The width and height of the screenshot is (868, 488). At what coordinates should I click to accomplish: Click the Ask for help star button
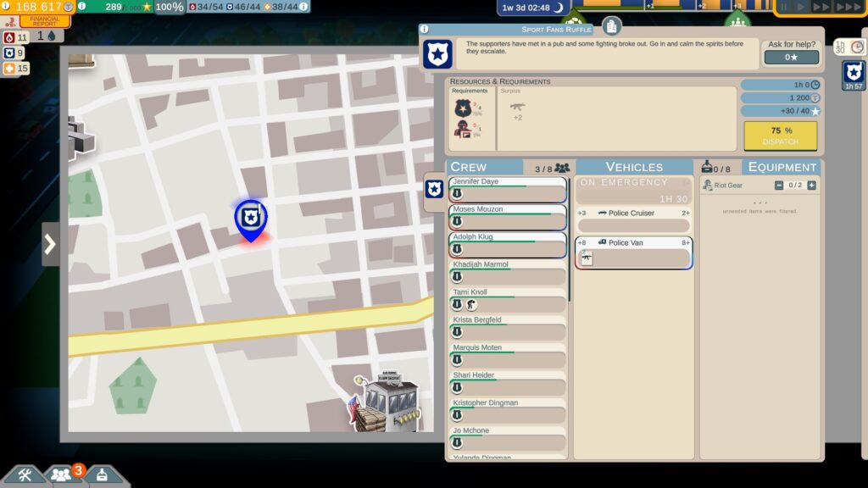791,58
